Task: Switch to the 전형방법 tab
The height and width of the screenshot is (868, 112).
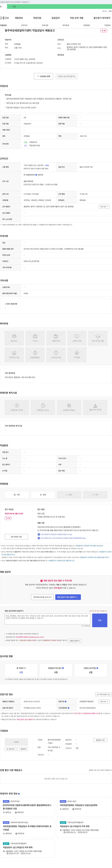Action: coord(87,25)
